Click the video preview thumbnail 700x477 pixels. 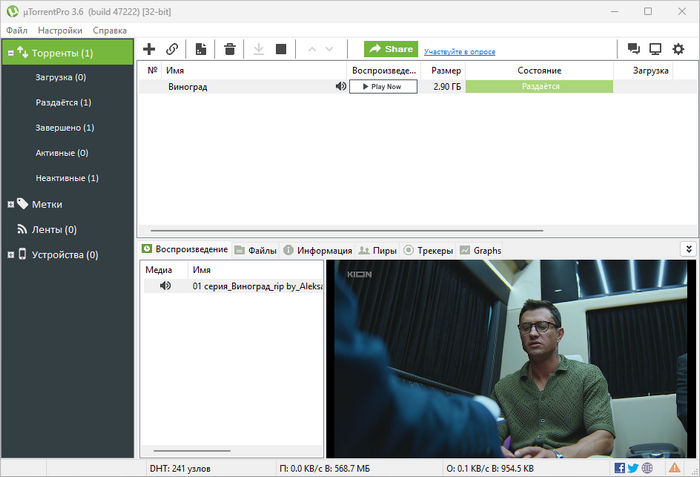click(511, 359)
